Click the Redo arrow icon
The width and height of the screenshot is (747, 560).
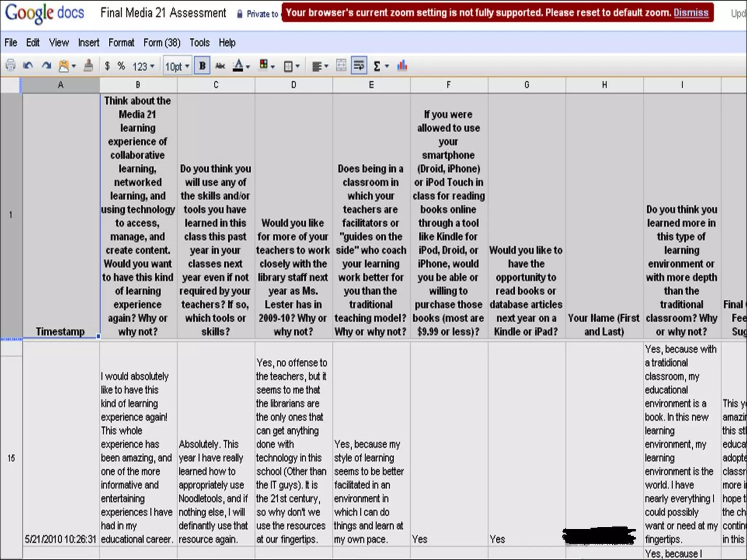[x=46, y=66]
